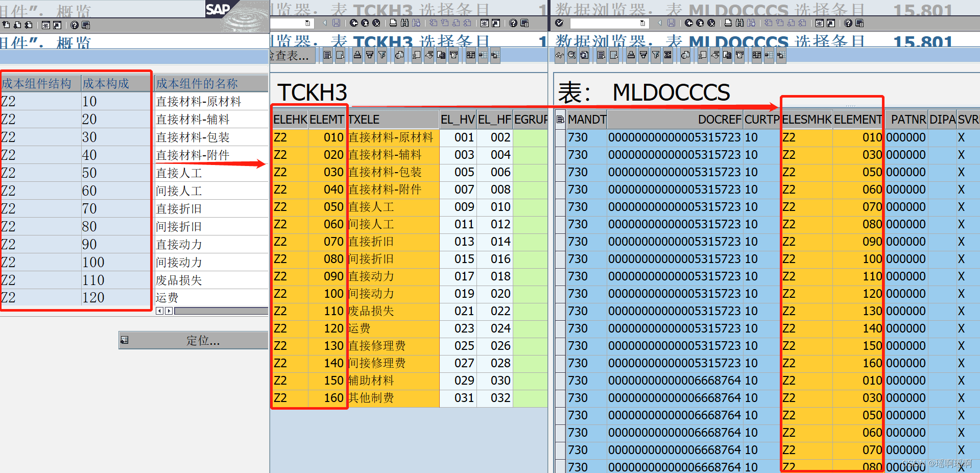Click left list cost component value 120

115,297
